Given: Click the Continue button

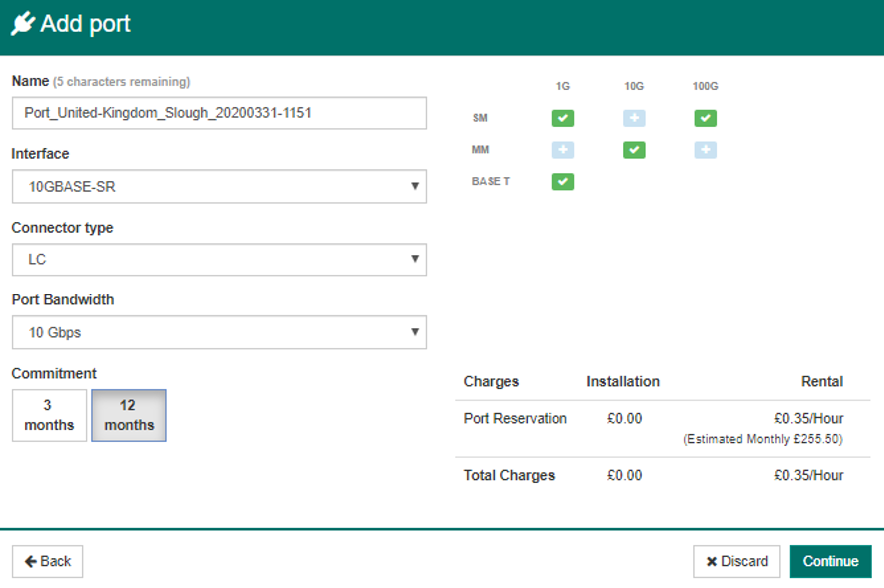Looking at the screenshot, I should 831,561.
